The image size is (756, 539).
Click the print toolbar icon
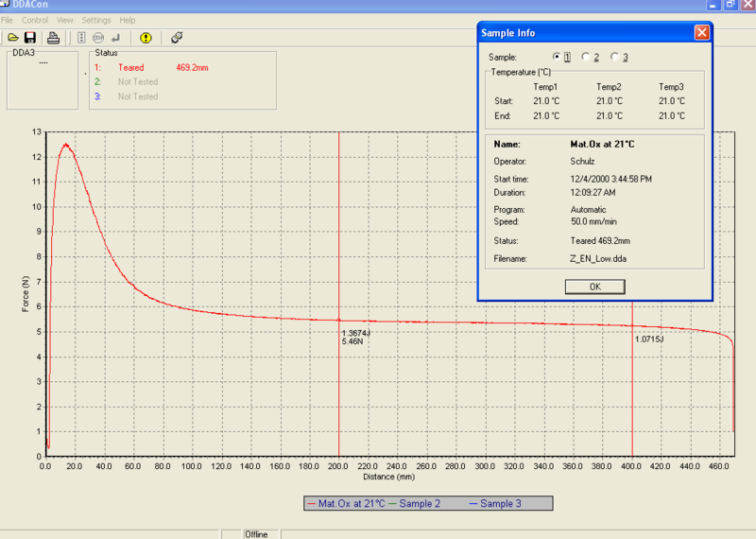pyautogui.click(x=54, y=38)
